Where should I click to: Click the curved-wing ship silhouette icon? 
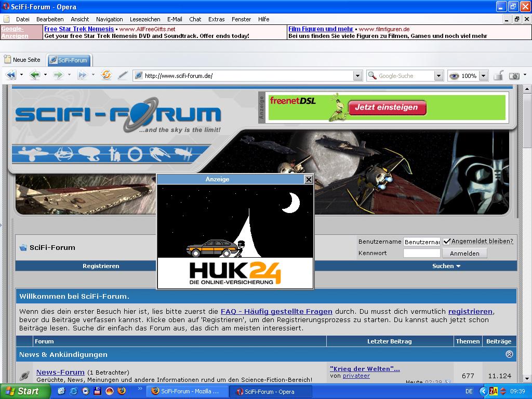click(159, 154)
